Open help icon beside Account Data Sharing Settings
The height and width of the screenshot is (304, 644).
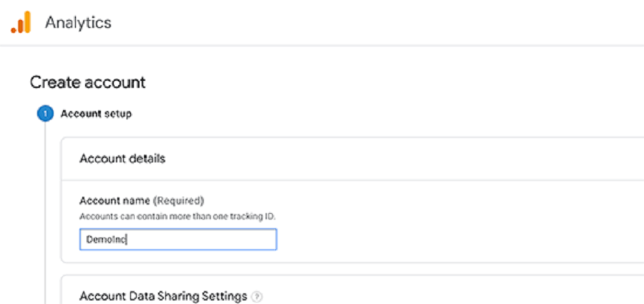[257, 297]
